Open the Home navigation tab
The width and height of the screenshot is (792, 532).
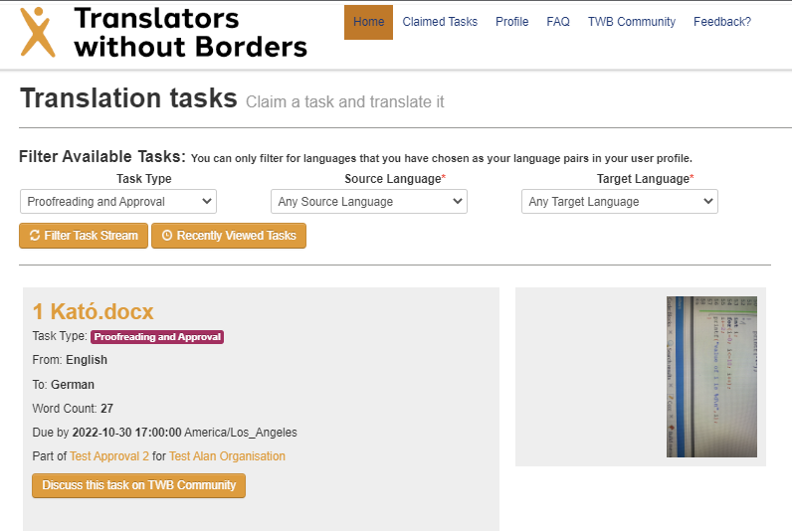click(x=369, y=22)
